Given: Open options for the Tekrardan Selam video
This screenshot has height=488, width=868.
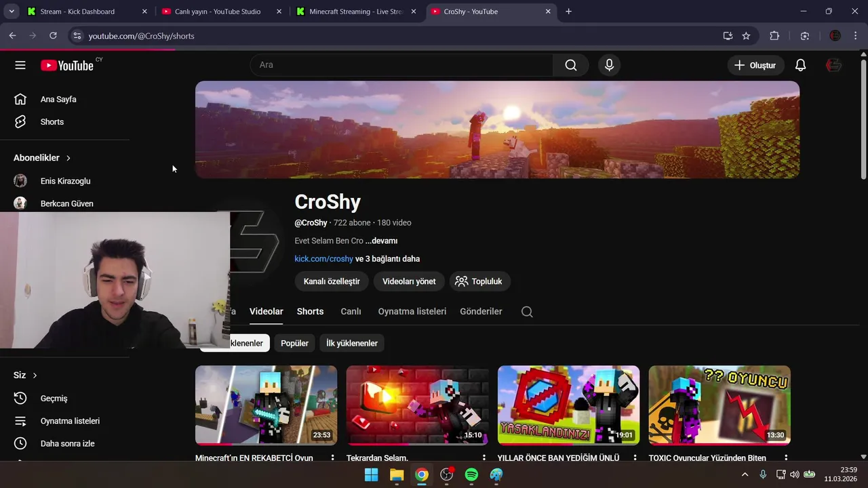Looking at the screenshot, I should (x=484, y=458).
